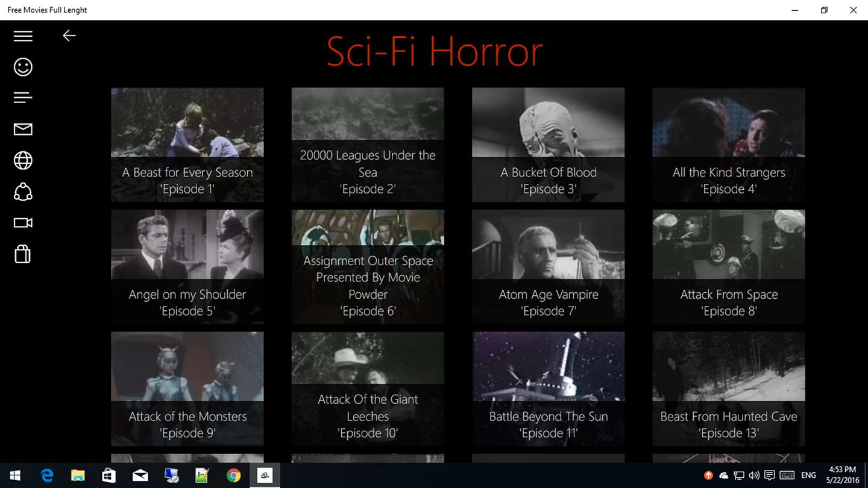Open File Explorer from taskbar
The width and height of the screenshot is (868, 488).
point(78,475)
